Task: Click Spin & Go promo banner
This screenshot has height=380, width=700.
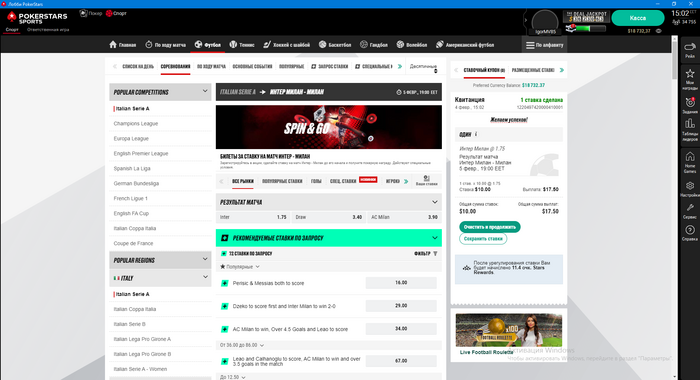Action: pos(329,127)
